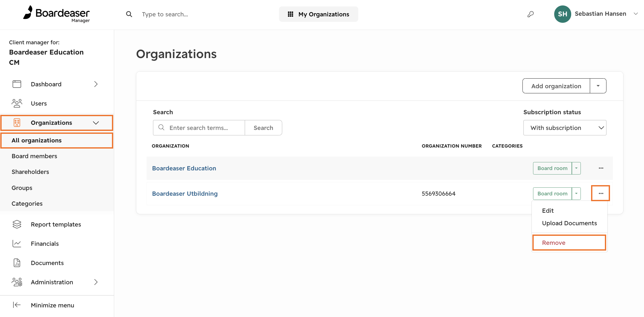Click the CATEGORIES column header
The height and width of the screenshot is (317, 644).
click(507, 146)
